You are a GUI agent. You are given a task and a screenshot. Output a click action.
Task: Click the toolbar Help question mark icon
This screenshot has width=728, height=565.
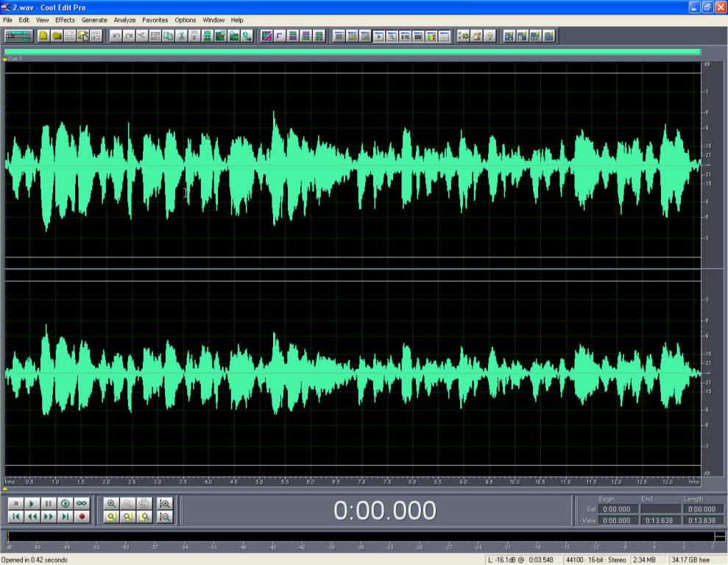coord(490,35)
